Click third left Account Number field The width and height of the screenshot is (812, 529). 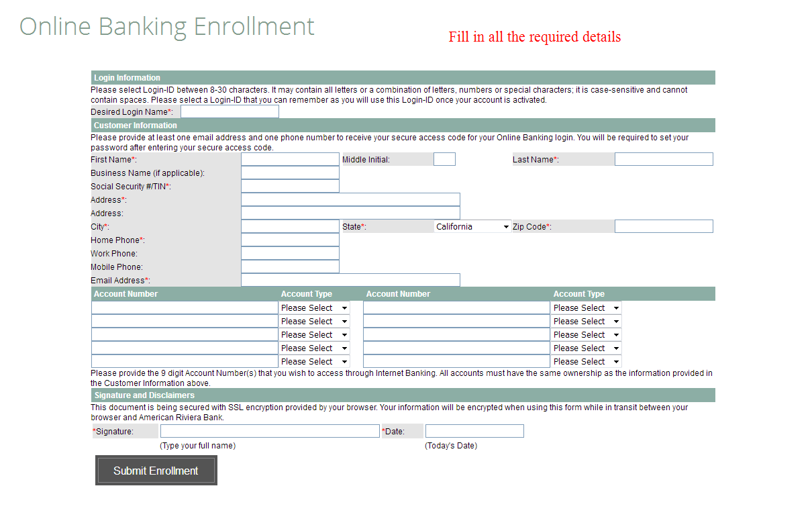tap(185, 334)
